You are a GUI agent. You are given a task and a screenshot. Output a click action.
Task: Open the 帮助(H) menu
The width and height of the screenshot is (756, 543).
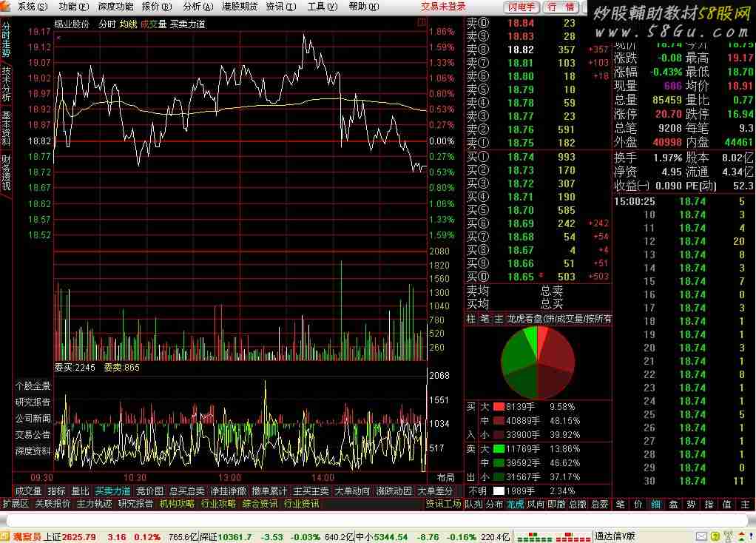(x=364, y=6)
